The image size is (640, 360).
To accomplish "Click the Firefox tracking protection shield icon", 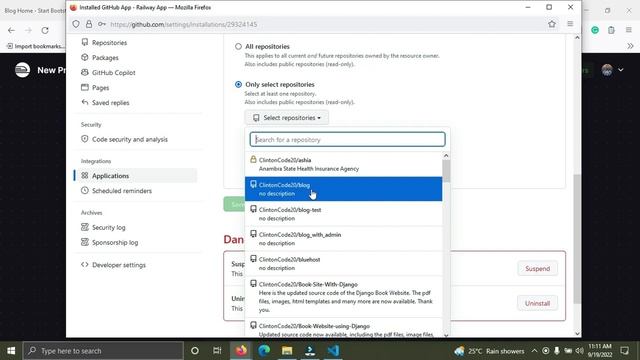I will 76,24.
